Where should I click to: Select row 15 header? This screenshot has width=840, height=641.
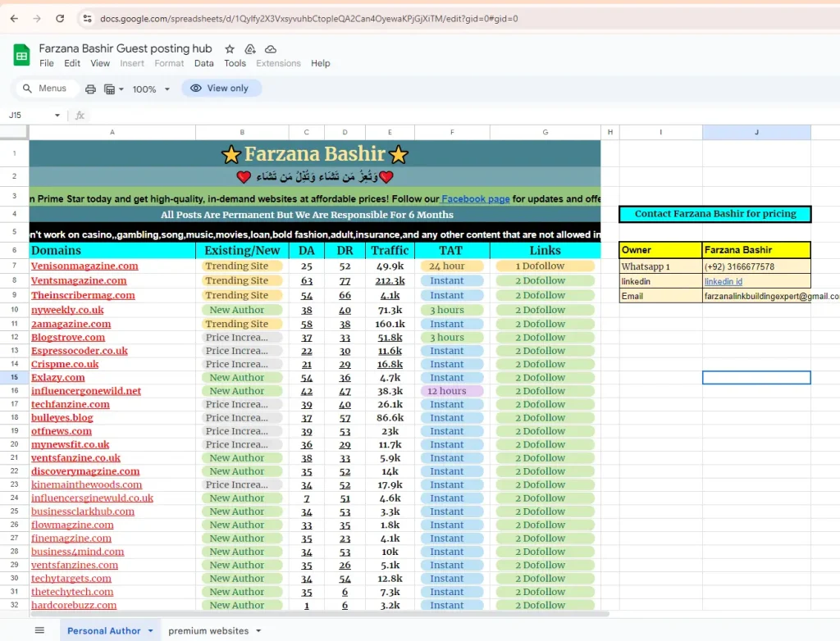[x=15, y=378]
